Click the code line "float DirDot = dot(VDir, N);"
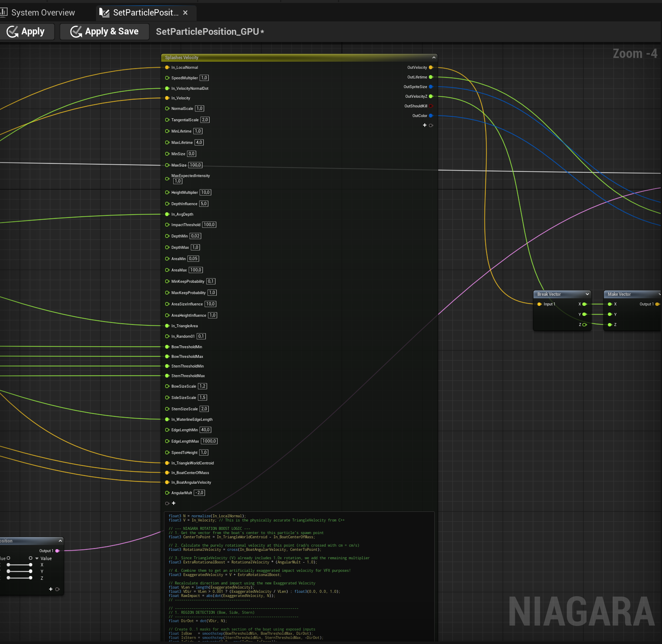This screenshot has width=662, height=644. click(x=198, y=621)
